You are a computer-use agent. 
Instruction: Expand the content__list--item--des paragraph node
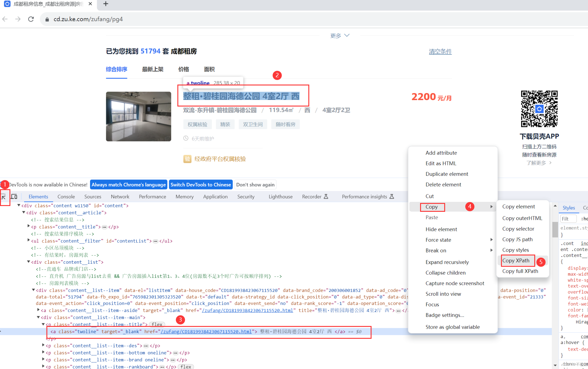pos(43,345)
